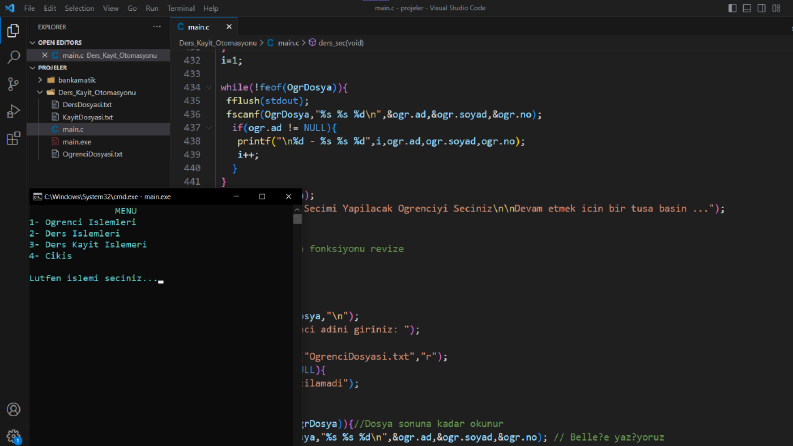Click the cmd.exe window title icon

click(x=37, y=197)
